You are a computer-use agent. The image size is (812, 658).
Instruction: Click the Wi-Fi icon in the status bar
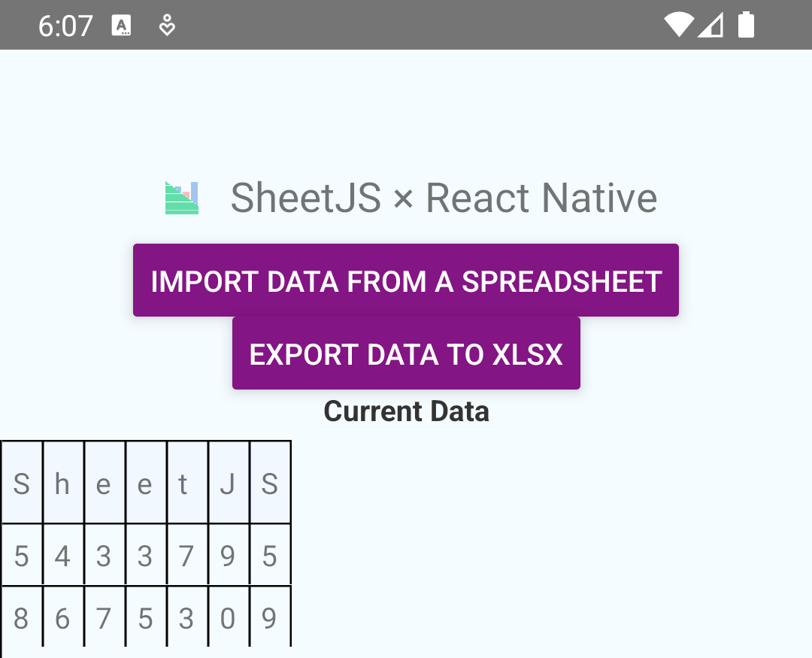[x=677, y=25]
